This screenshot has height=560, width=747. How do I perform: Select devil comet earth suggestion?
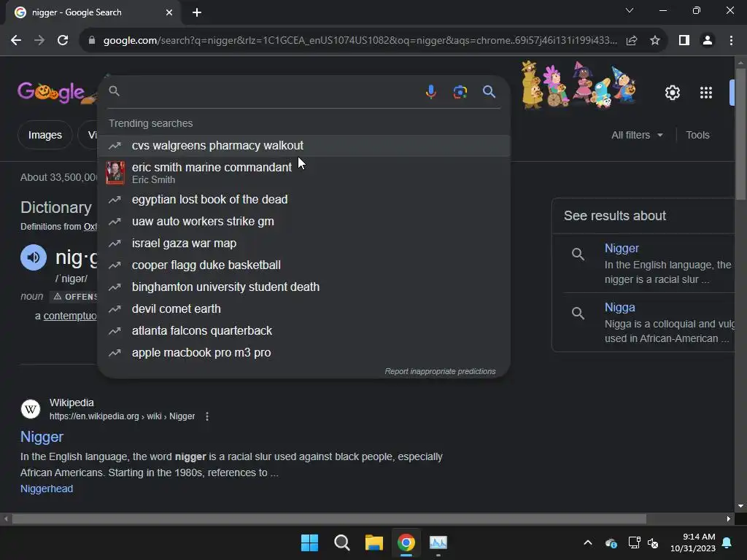pos(304,309)
